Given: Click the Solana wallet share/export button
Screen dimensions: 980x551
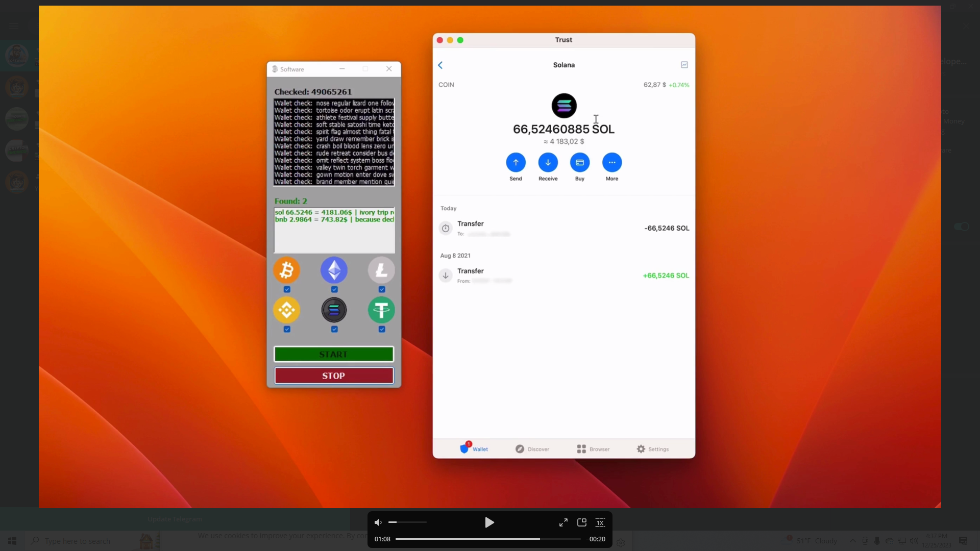Looking at the screenshot, I should pyautogui.click(x=684, y=64).
